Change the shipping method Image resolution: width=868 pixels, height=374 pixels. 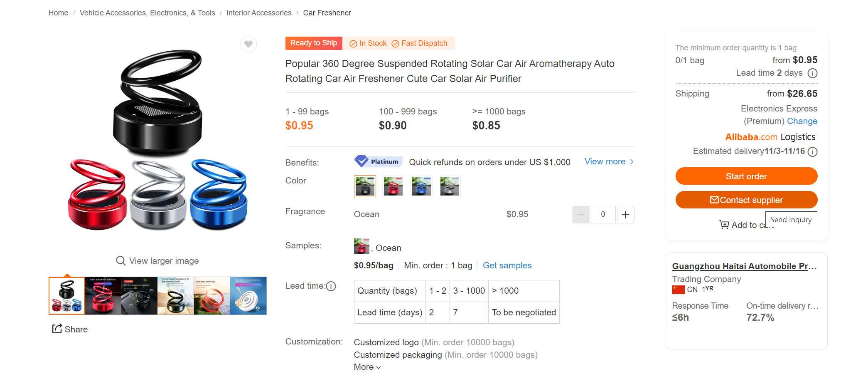802,121
